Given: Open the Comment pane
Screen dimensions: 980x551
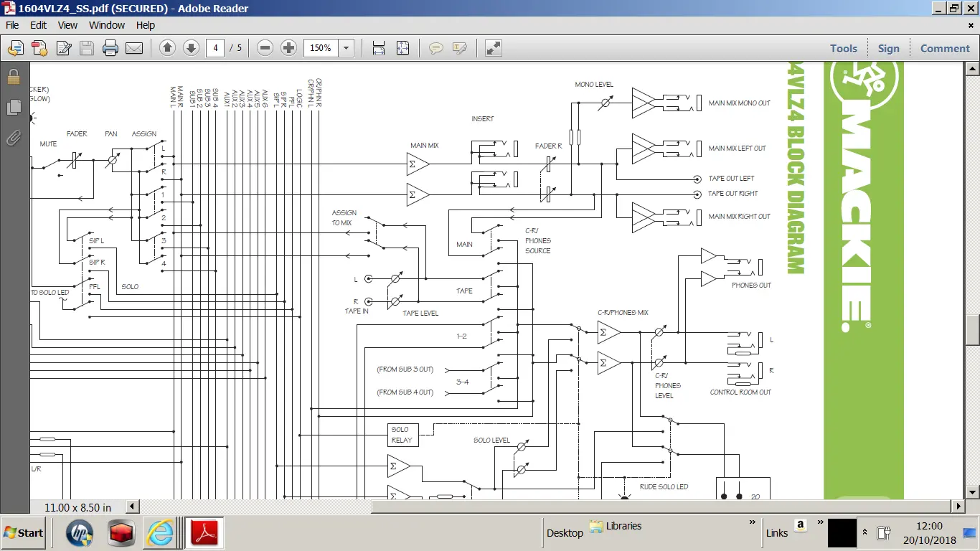Looking at the screenshot, I should pyautogui.click(x=945, y=48).
